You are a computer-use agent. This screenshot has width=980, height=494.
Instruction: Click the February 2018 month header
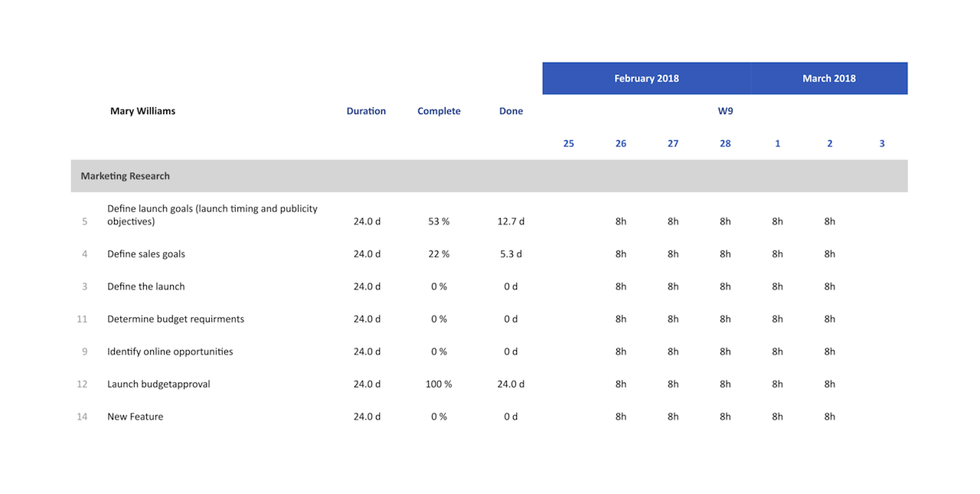(x=646, y=78)
